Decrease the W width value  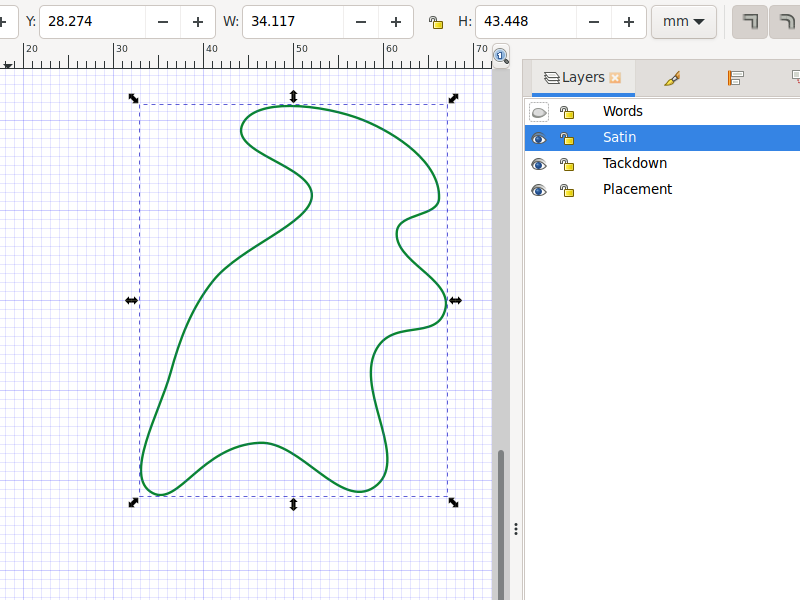click(361, 22)
